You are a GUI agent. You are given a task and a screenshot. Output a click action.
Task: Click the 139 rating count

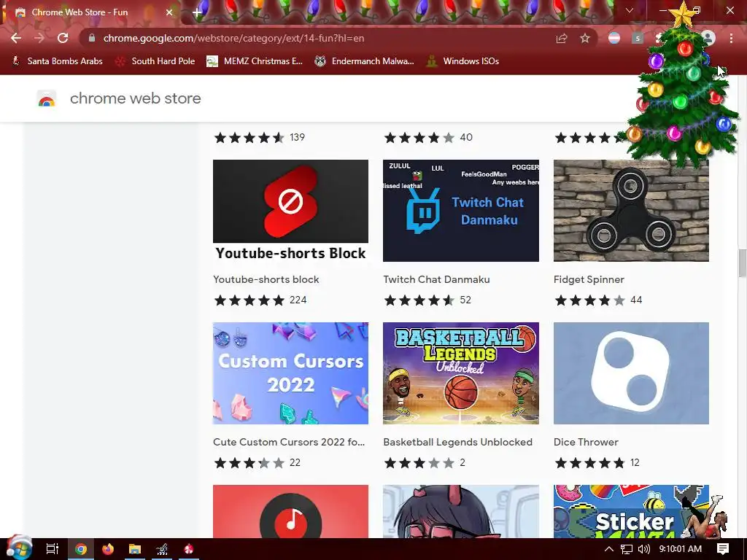[x=297, y=137]
